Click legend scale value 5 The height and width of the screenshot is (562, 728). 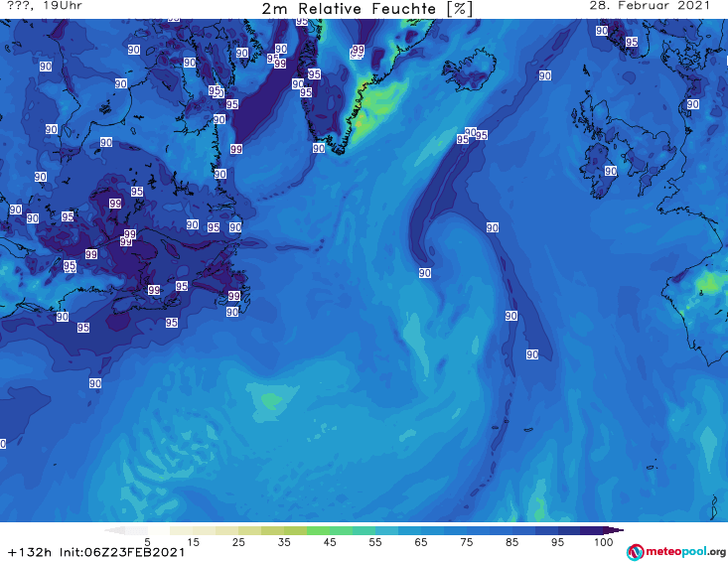(147, 542)
